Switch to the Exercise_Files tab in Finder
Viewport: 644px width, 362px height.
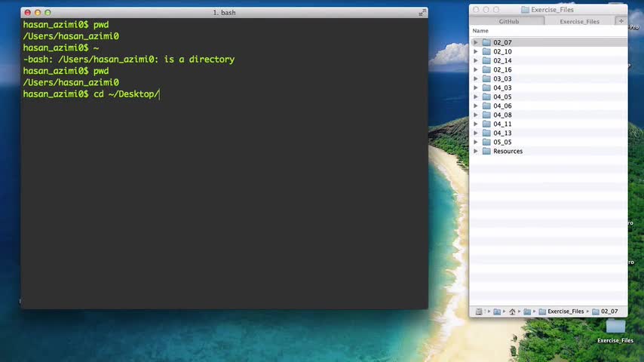[x=579, y=21]
